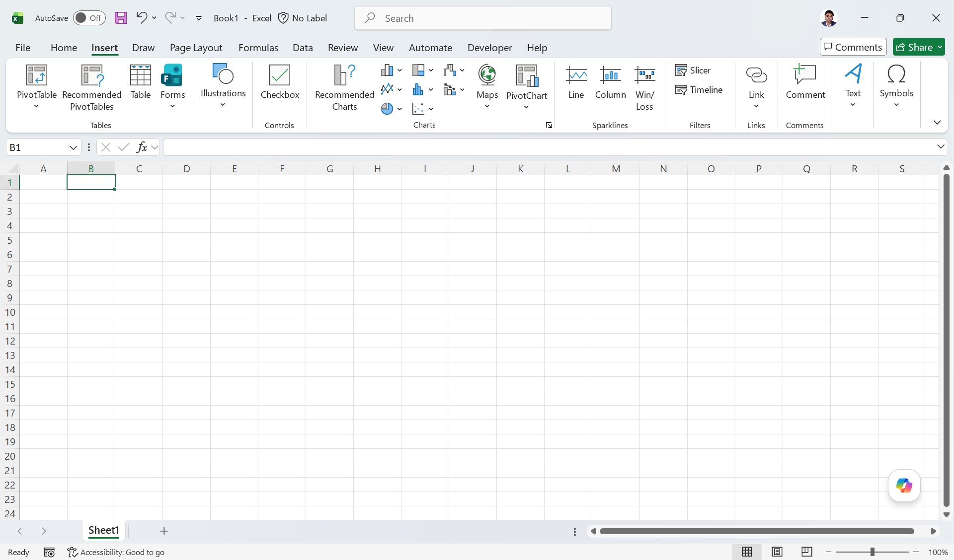Click the 100% zoom level

[x=938, y=552]
